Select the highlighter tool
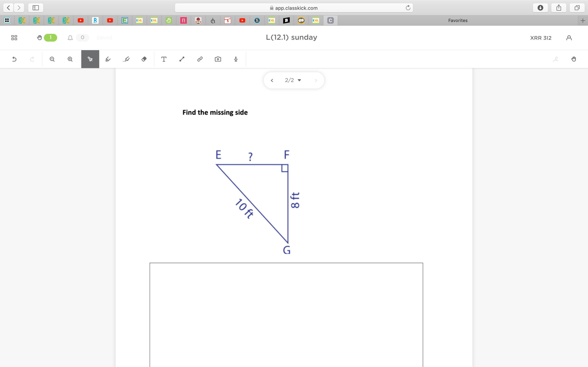Viewport: 588px width, 367px height. click(x=126, y=59)
